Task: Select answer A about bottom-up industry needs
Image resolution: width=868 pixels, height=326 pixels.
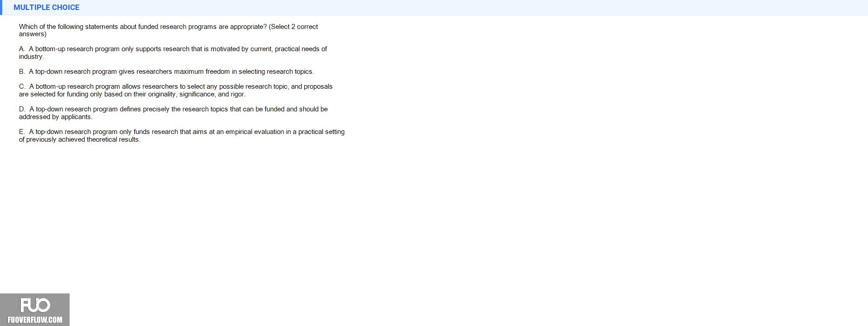Action: pyautogui.click(x=173, y=53)
